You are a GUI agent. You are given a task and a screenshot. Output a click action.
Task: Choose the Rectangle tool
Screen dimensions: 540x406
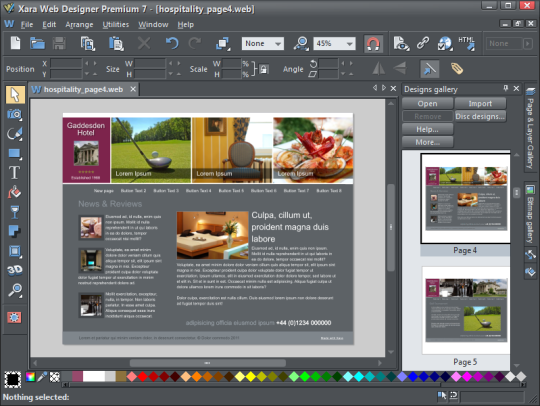click(14, 153)
